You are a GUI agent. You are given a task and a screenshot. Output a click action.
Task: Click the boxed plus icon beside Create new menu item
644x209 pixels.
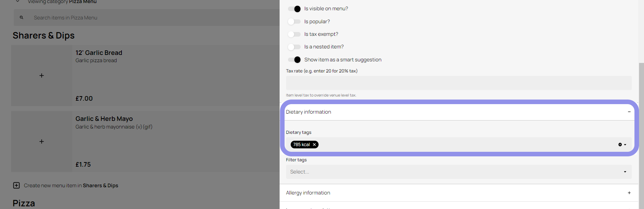16,185
